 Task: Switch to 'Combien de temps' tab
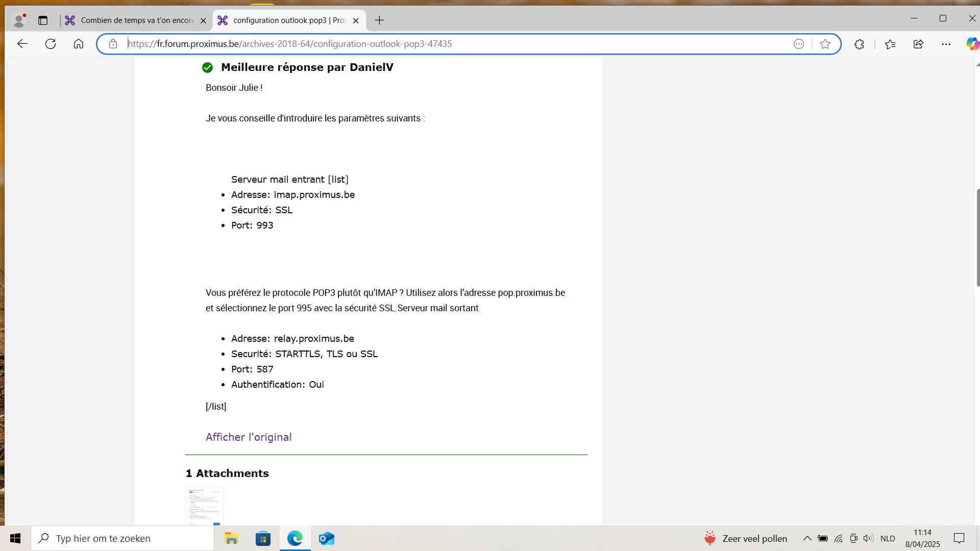point(137,20)
